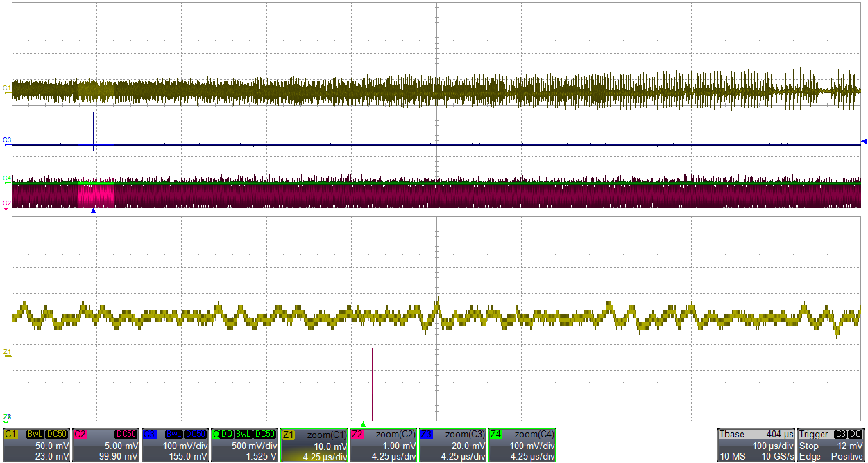Click the green trigger marker below zoom grid

tap(363, 424)
